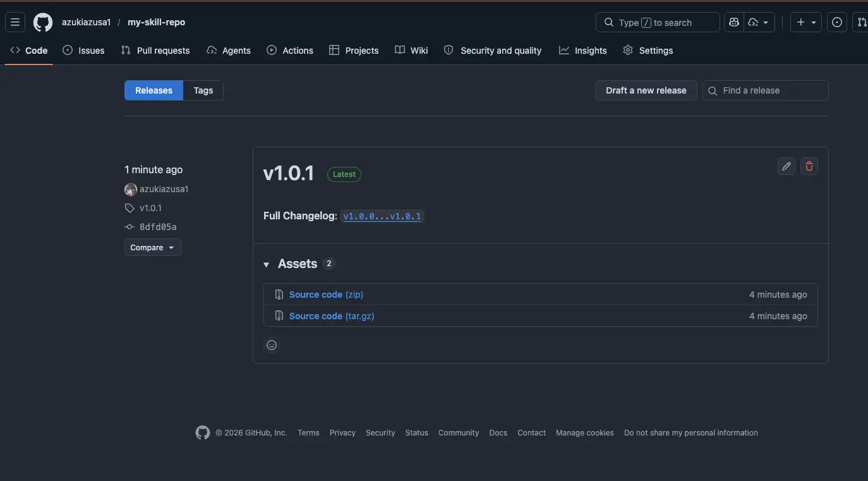Open the Actions tab

coord(290,51)
